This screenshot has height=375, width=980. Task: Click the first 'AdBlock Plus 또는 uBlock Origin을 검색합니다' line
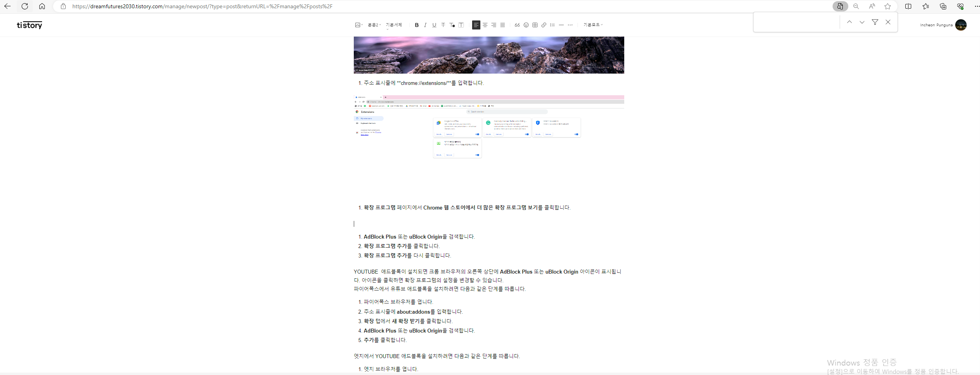coord(419,237)
